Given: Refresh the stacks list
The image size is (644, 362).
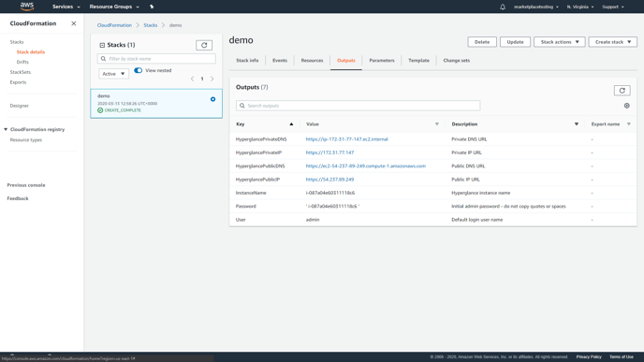Looking at the screenshot, I should [x=204, y=45].
